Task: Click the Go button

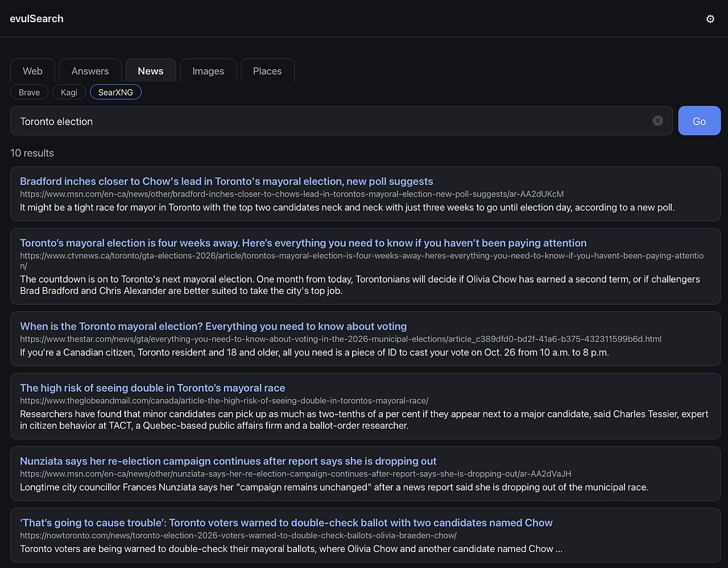Action: click(x=699, y=121)
